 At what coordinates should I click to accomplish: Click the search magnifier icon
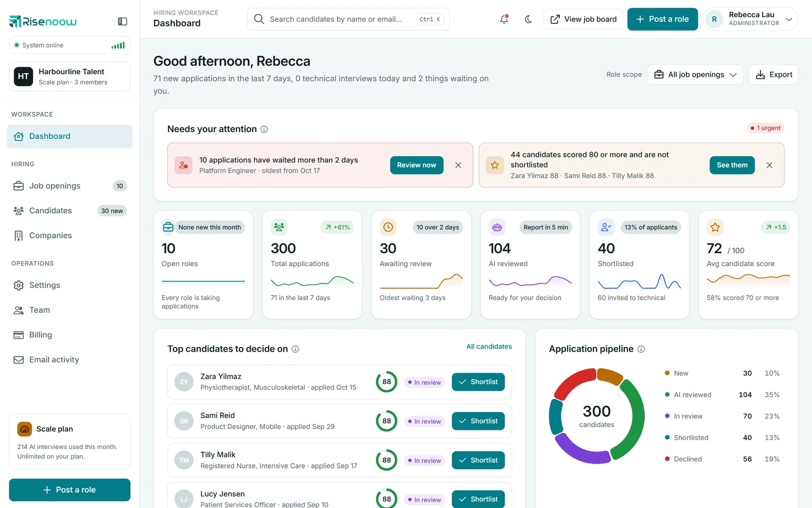[x=259, y=19]
